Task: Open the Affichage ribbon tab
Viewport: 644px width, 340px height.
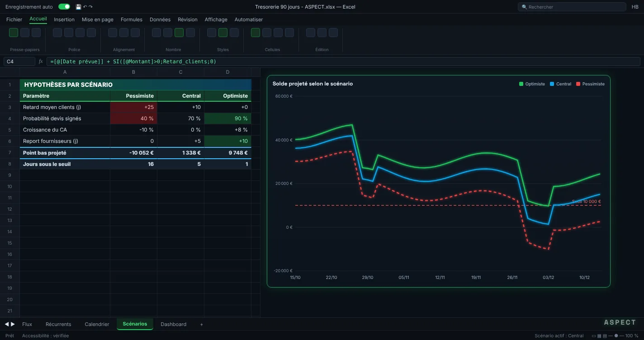Action: (x=216, y=19)
